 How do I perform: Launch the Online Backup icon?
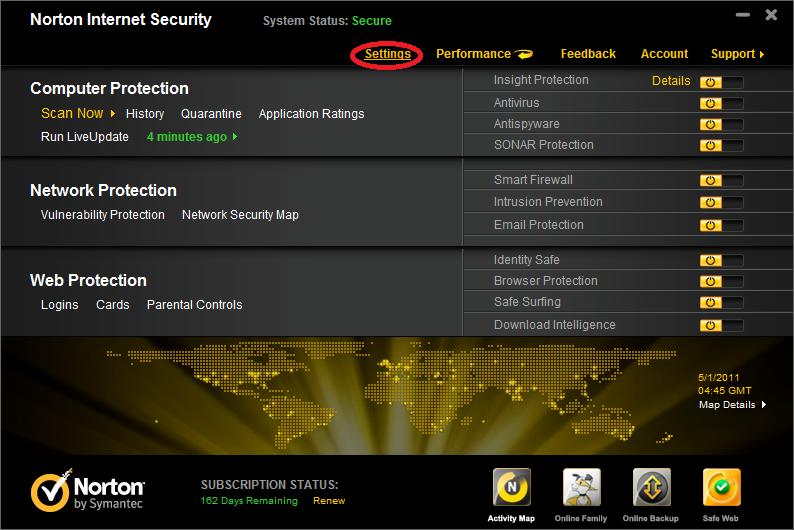651,488
